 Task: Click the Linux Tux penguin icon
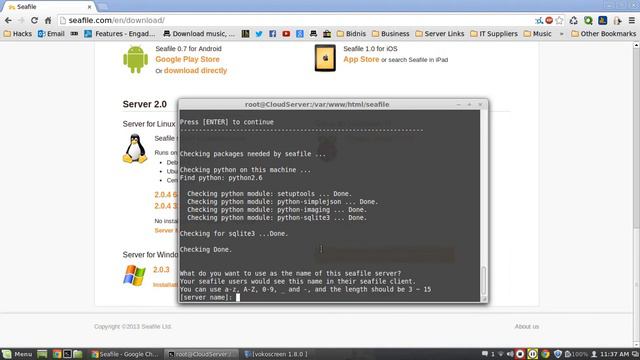tap(135, 149)
